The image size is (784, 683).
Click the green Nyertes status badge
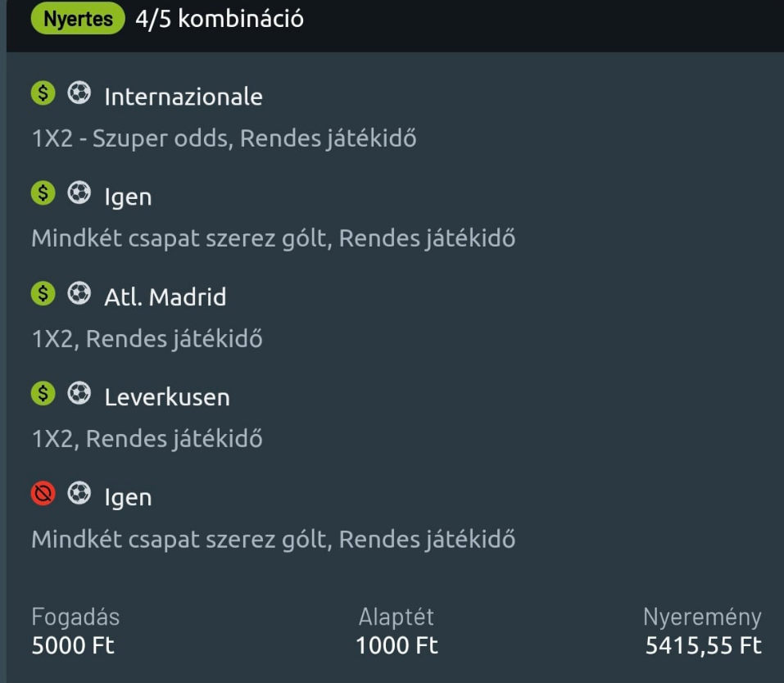pos(78,19)
